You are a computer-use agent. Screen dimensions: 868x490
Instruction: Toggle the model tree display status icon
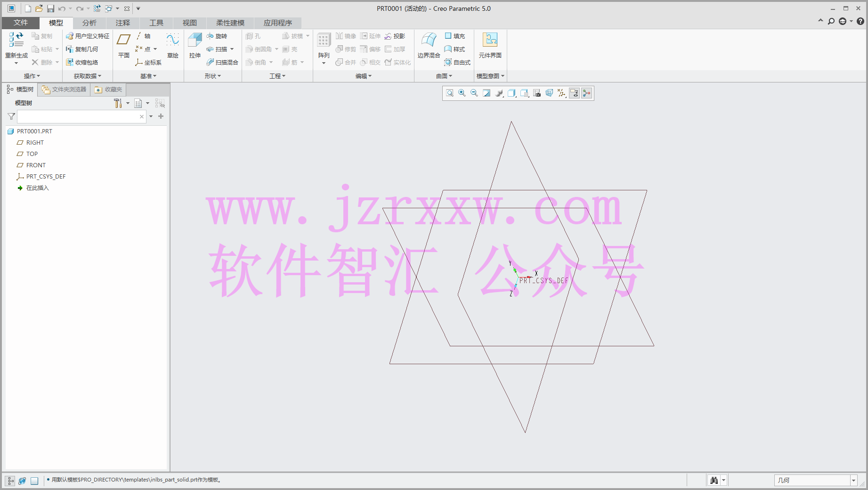[10, 481]
